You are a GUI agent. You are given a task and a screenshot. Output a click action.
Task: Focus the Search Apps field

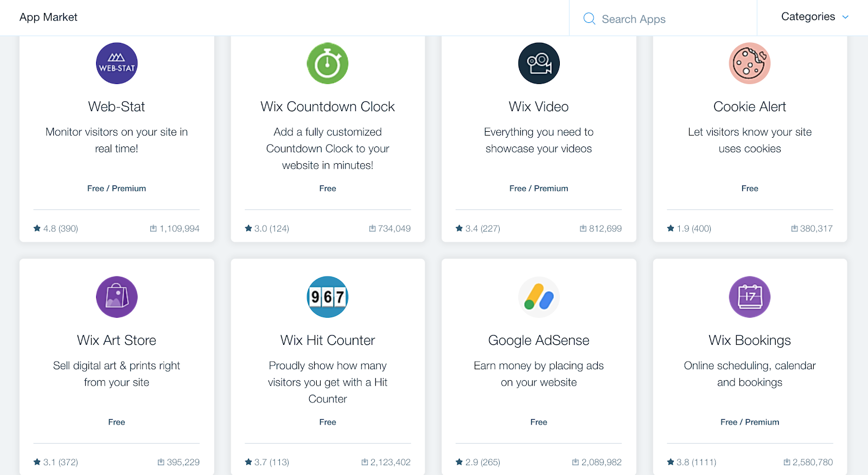[x=663, y=19]
